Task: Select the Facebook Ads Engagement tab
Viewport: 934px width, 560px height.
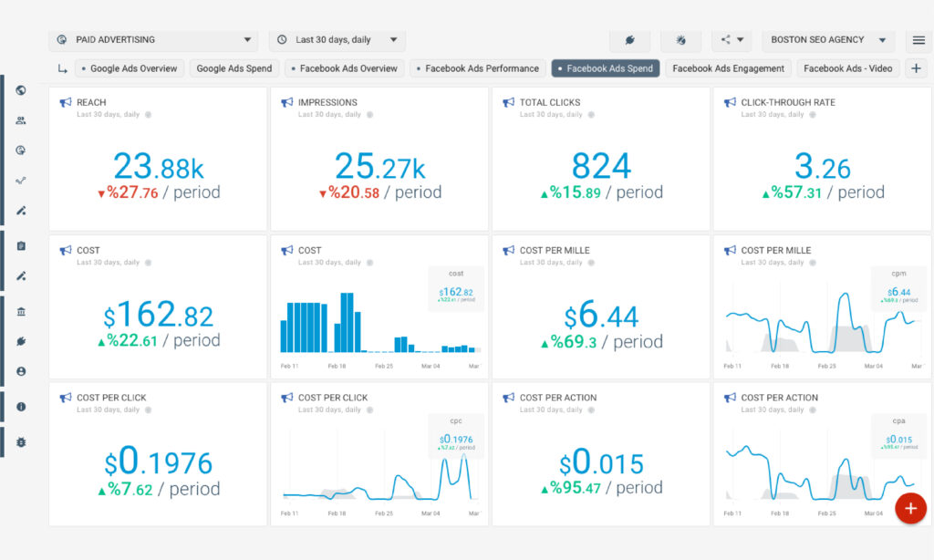Action: click(x=728, y=68)
